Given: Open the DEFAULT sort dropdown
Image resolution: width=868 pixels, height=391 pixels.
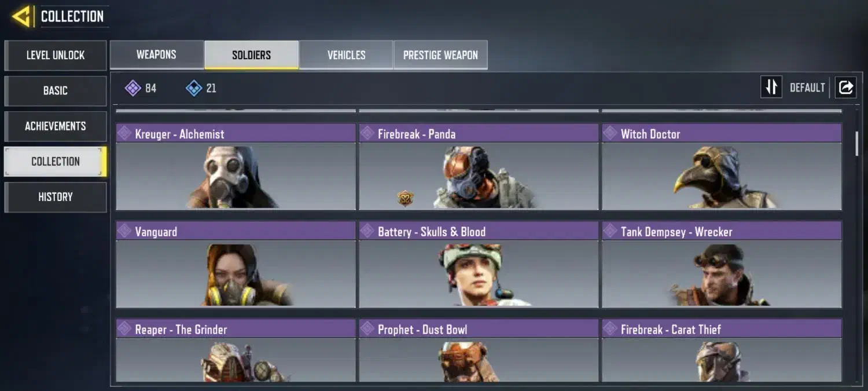Looking at the screenshot, I should pyautogui.click(x=807, y=87).
